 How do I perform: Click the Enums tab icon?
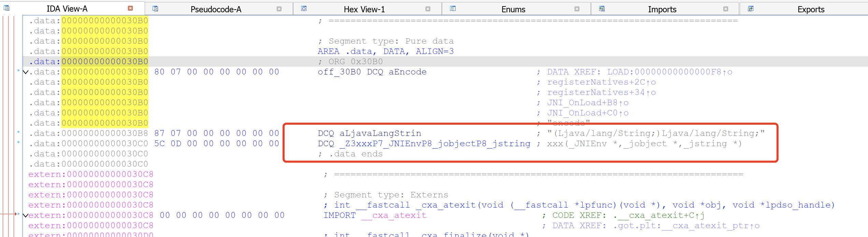(453, 9)
